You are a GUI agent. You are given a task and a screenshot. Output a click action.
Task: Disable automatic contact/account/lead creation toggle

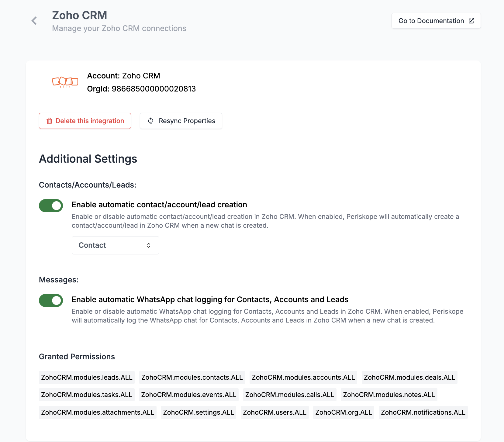click(51, 205)
